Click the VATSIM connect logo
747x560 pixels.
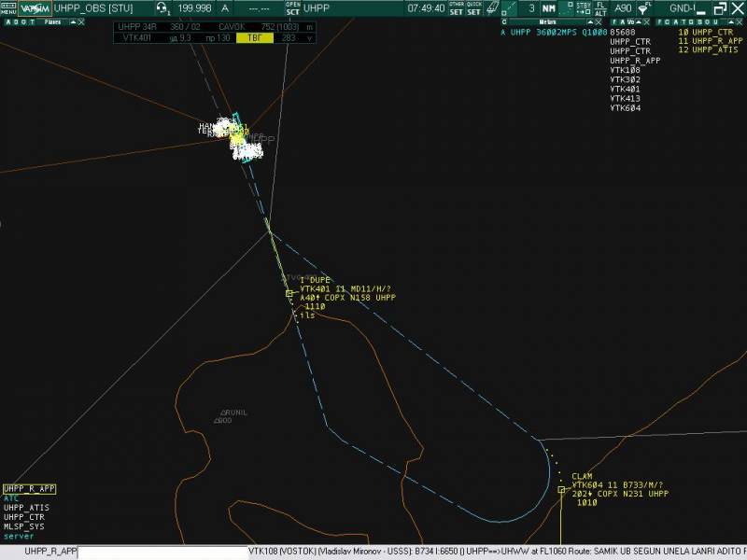(36, 8)
